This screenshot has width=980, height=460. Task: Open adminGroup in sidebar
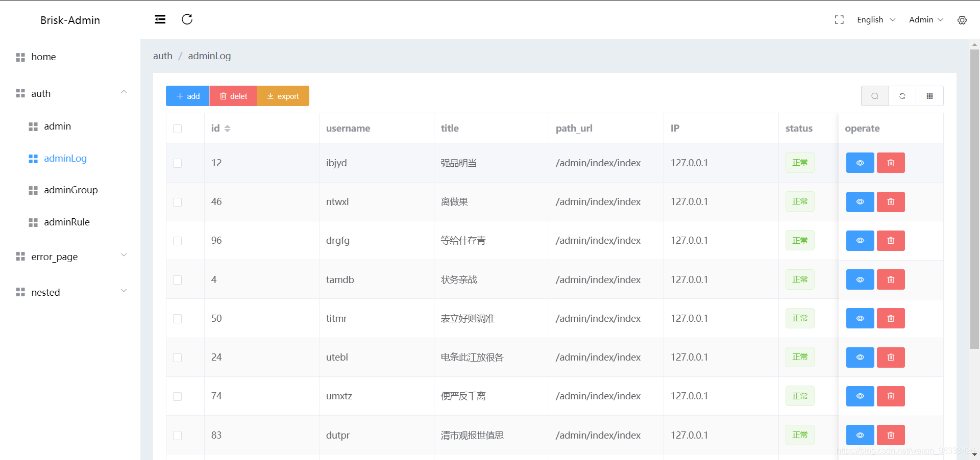(70, 190)
